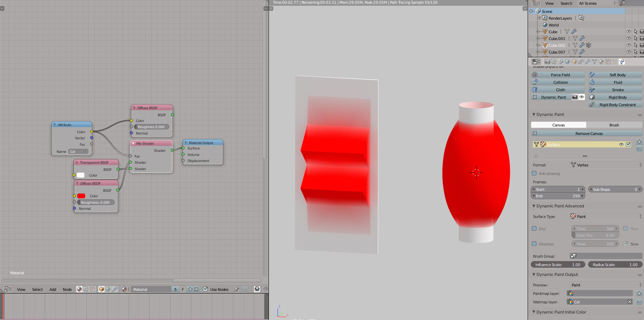Viewport: 644px width, 320px height.
Task: Click red color swatch on lower Diffuse BSDF
Action: (81, 196)
